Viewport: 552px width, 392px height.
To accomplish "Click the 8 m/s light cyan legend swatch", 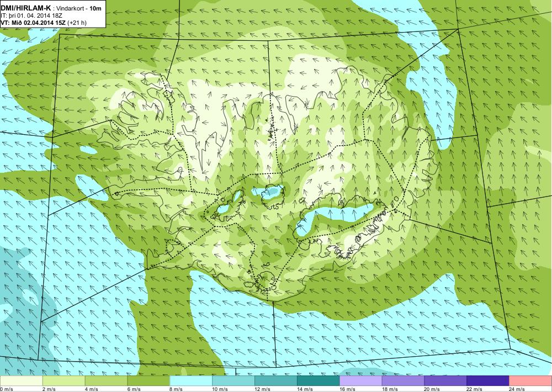I will 191,381.
